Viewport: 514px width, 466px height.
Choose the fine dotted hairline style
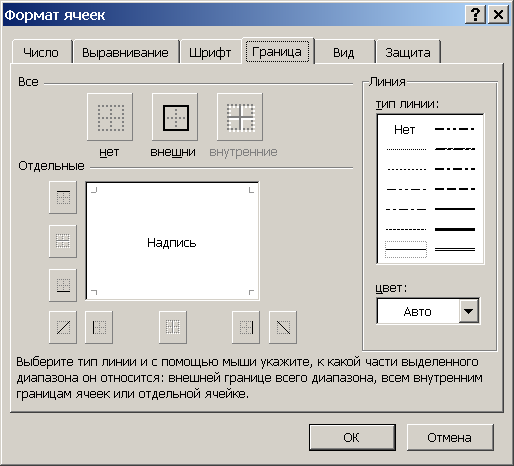(x=406, y=149)
